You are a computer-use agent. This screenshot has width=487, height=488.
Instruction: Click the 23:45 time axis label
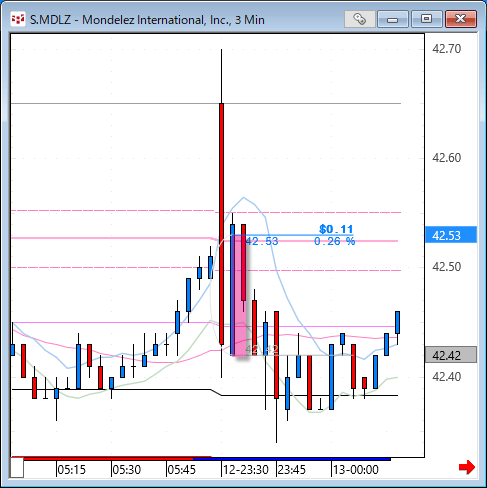coord(292,470)
